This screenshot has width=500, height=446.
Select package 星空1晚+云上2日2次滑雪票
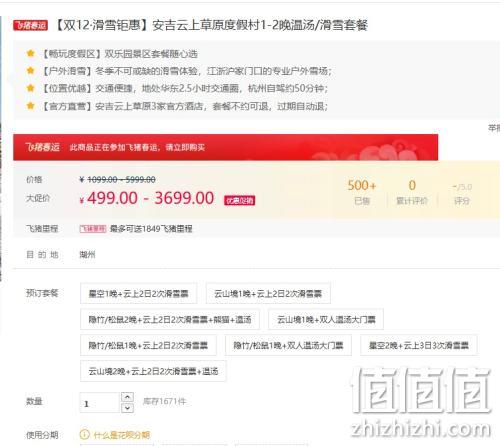(138, 293)
